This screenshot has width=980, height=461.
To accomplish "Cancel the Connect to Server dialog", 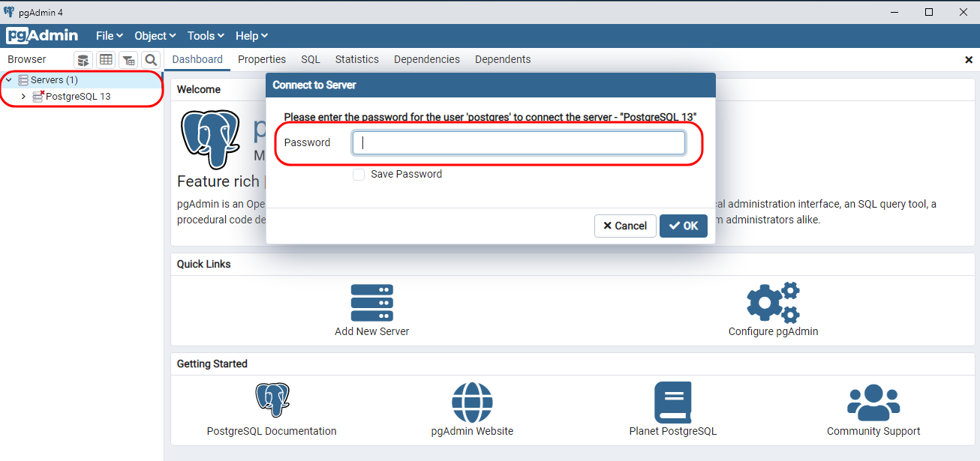I will click(x=625, y=226).
